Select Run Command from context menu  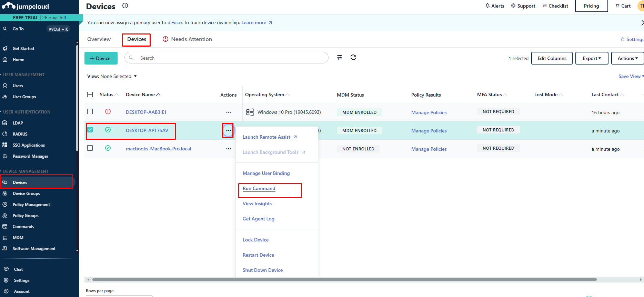259,188
